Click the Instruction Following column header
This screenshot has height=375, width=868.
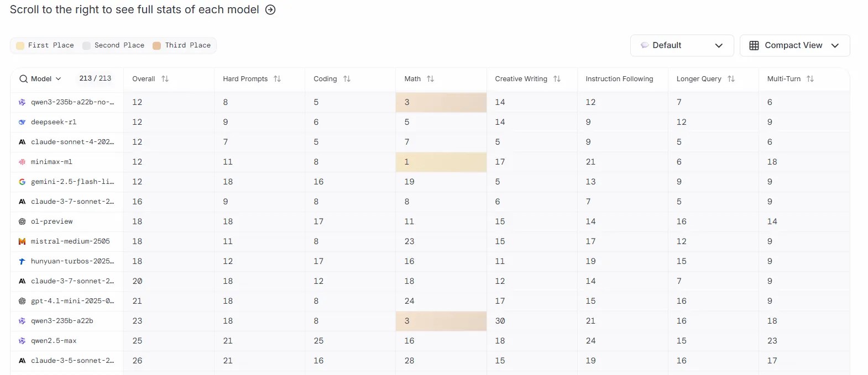click(619, 79)
